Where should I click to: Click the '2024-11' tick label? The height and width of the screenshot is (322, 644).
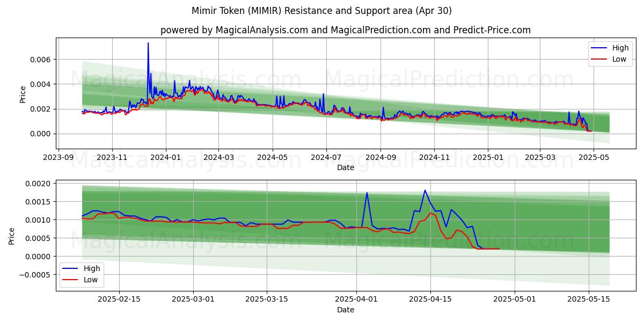pyautogui.click(x=434, y=157)
